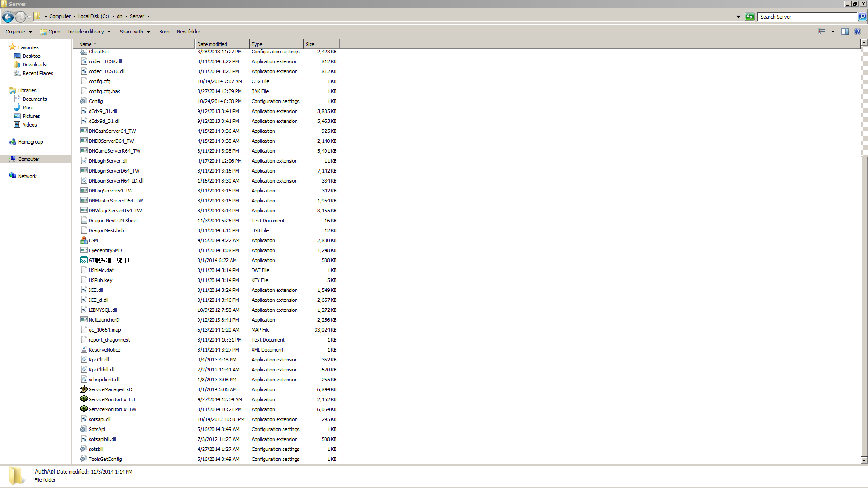Select the GT服务端一键开启 application icon
This screenshot has height=488, width=868.
click(x=84, y=260)
